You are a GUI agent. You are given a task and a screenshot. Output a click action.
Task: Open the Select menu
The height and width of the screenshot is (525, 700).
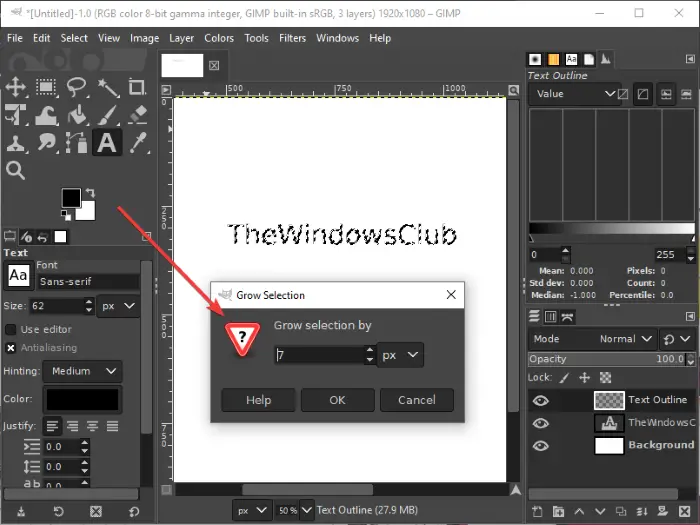coord(74,38)
